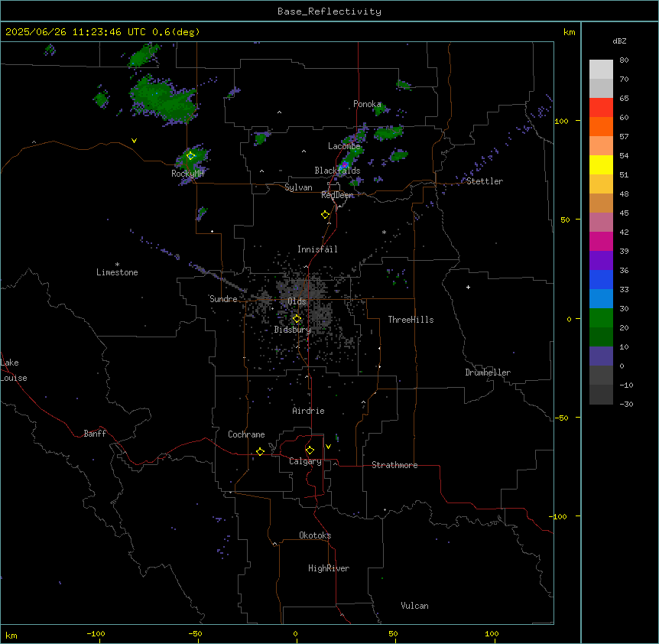Click the Strathmore city label
The image size is (659, 644).
(394, 465)
